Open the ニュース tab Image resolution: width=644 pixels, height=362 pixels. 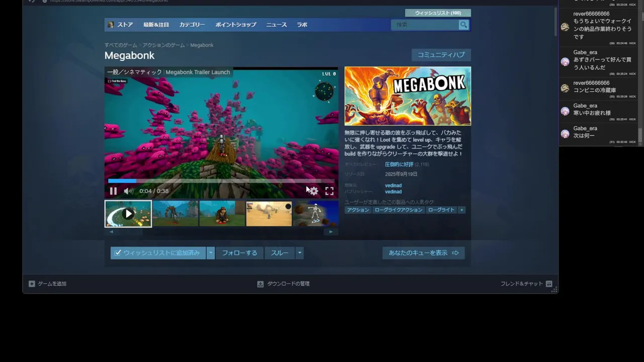tap(276, 25)
